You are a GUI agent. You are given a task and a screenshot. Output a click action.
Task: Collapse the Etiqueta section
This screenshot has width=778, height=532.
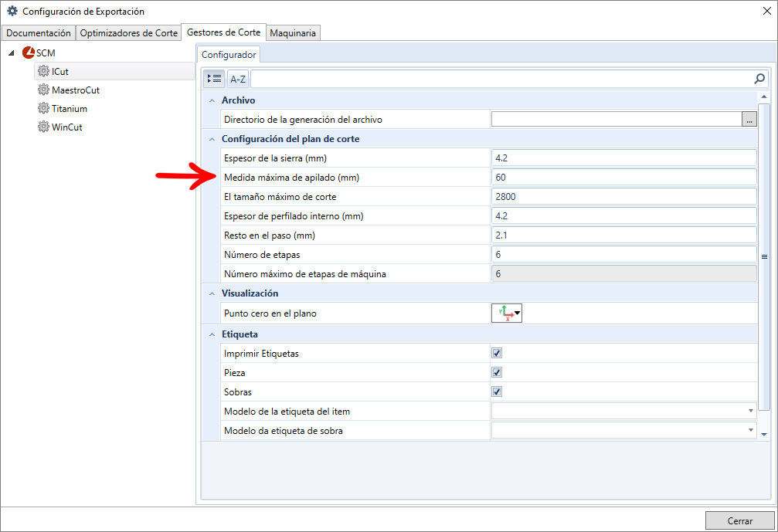(212, 334)
